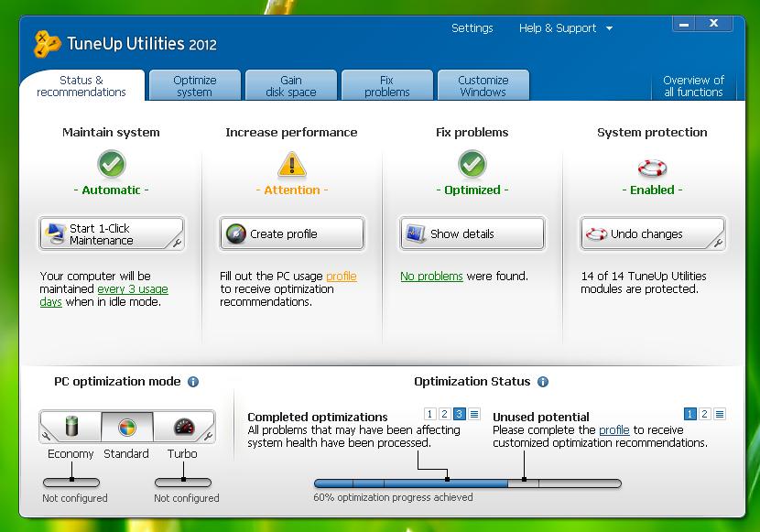
Task: Click the green checkmark under Maintain system
Action: click(x=112, y=164)
